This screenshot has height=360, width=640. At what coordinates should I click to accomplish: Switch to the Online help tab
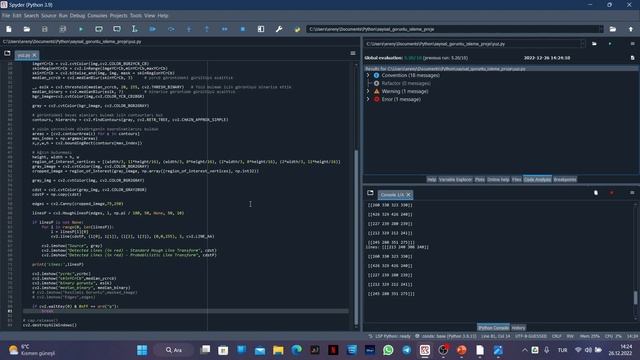pos(498,180)
